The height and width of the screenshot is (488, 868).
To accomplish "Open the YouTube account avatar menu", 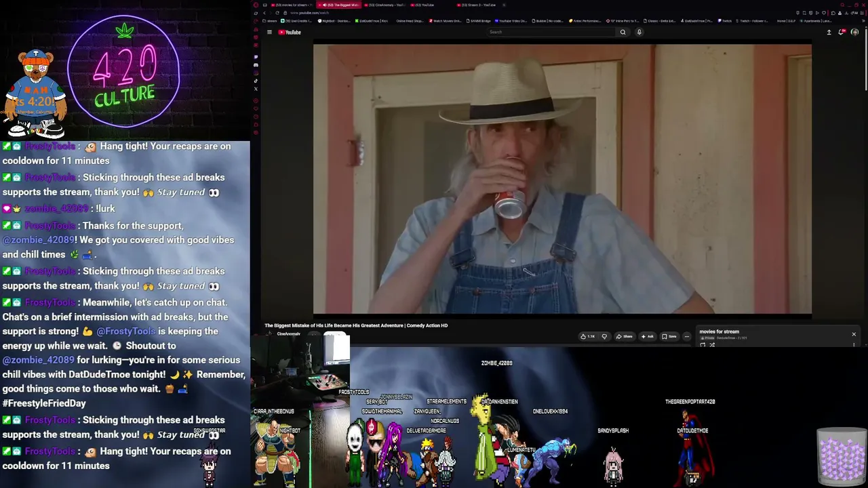I will [x=854, y=32].
